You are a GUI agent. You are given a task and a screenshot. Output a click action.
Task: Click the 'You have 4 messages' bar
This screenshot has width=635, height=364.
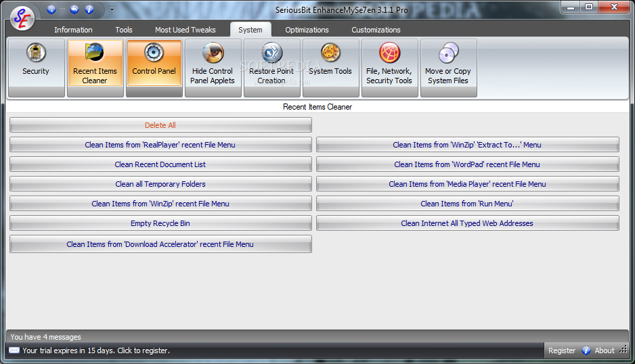(317, 337)
